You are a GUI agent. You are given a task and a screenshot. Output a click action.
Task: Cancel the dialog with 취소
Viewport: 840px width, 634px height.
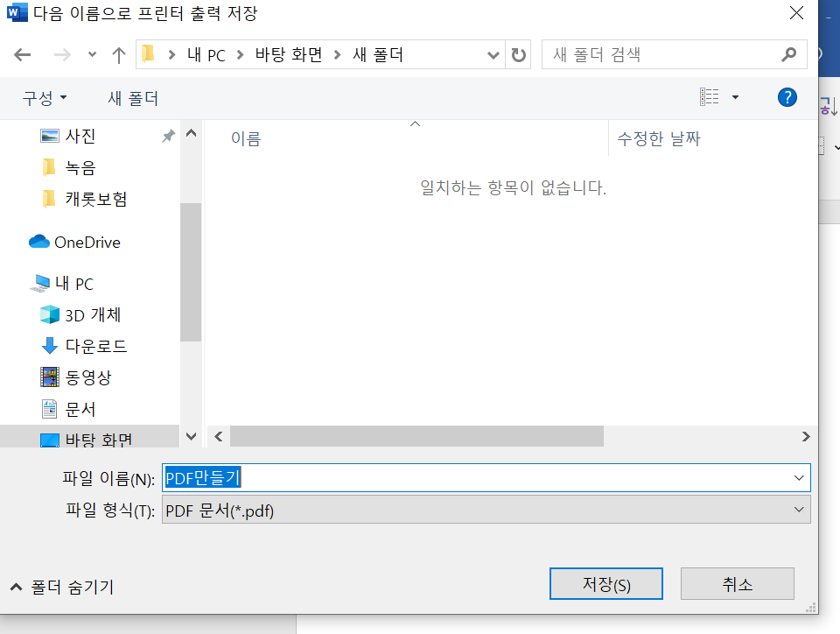click(x=737, y=583)
